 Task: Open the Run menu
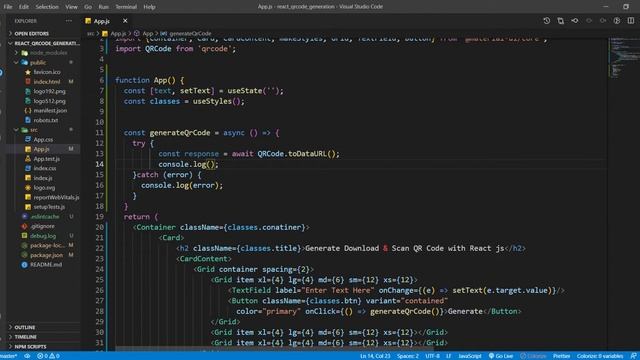[x=104, y=7]
